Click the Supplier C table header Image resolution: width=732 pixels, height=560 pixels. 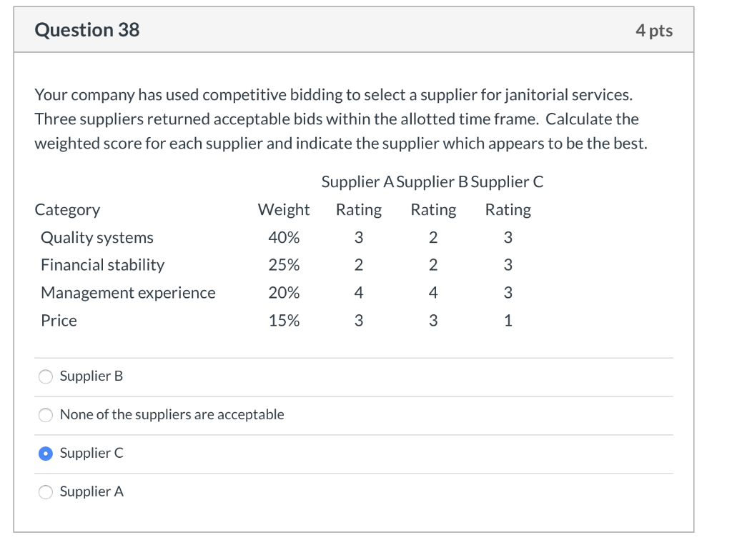click(x=508, y=181)
